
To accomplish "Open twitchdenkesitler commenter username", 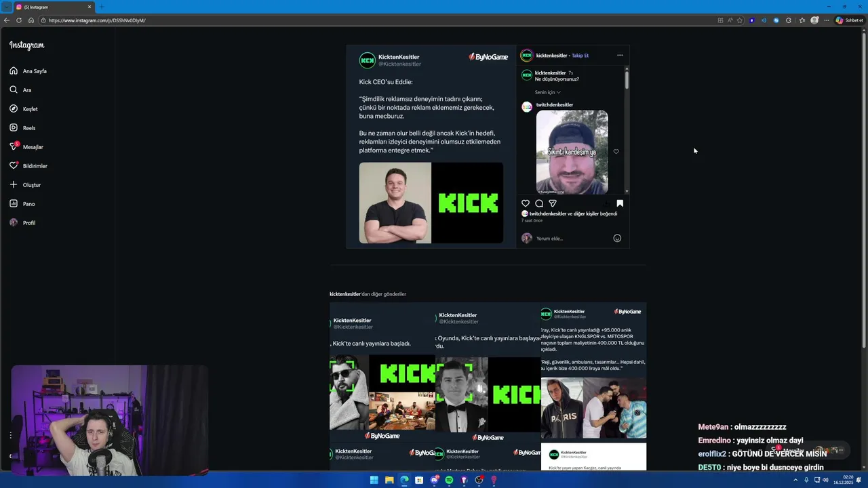I will click(x=555, y=105).
